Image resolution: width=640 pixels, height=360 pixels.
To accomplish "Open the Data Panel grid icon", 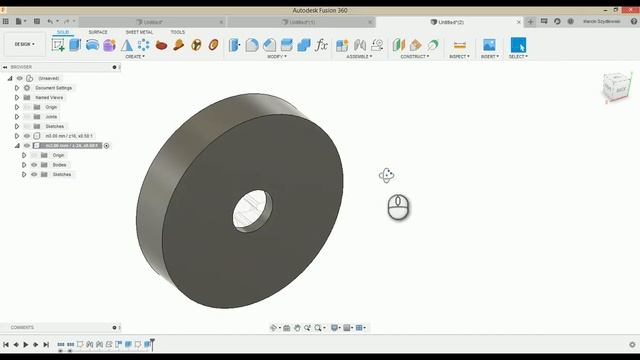I will pyautogui.click(x=6, y=21).
